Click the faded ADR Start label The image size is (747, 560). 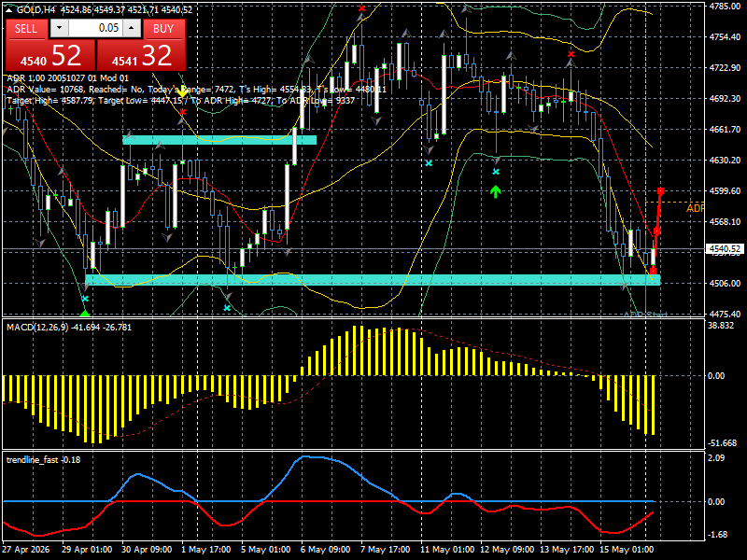tap(645, 315)
